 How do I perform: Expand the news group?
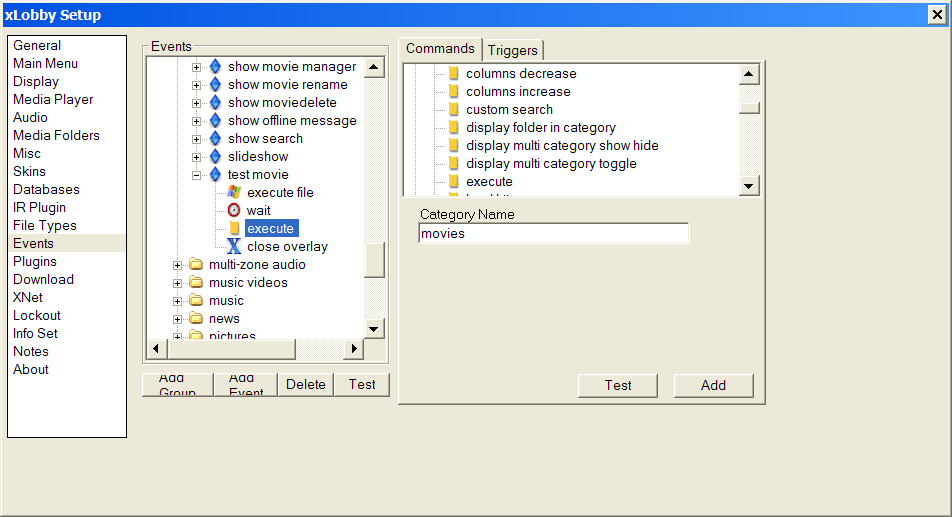(x=177, y=319)
